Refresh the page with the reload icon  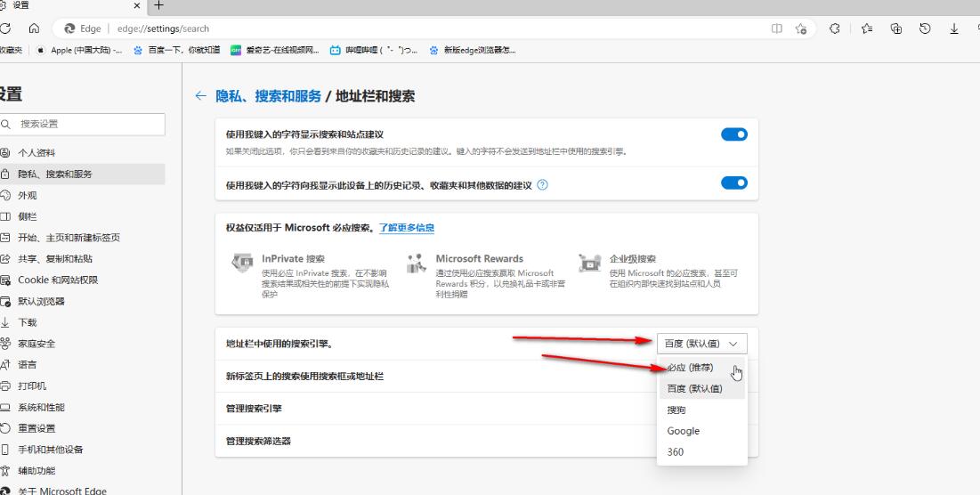pos(5,28)
